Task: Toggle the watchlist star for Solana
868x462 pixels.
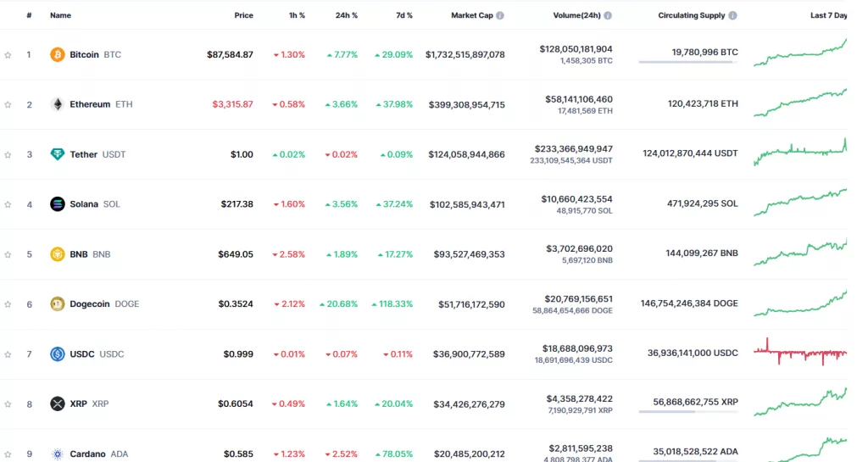Action: [8, 204]
